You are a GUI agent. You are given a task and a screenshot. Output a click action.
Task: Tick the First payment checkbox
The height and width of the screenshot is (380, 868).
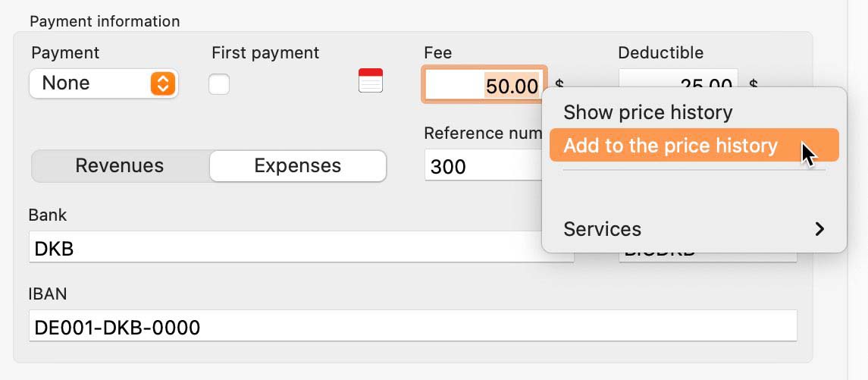tap(219, 84)
